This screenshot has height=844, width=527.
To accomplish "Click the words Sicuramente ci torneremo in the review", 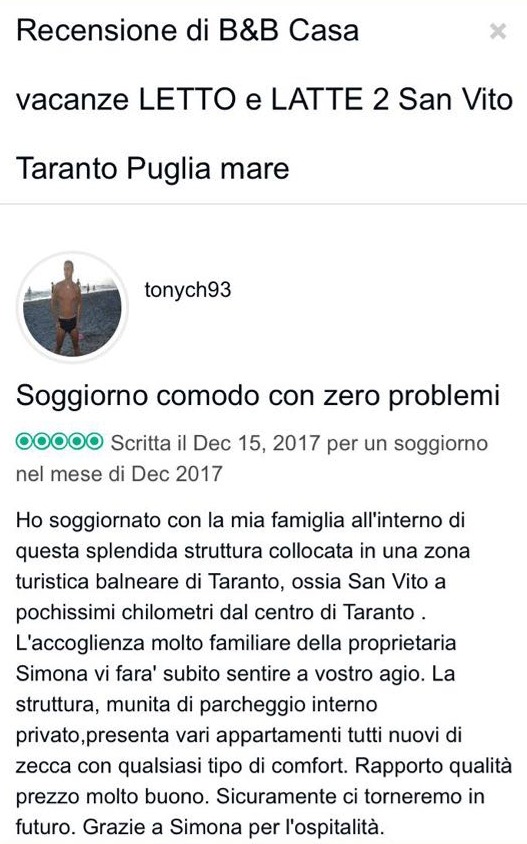I will tap(338, 797).
